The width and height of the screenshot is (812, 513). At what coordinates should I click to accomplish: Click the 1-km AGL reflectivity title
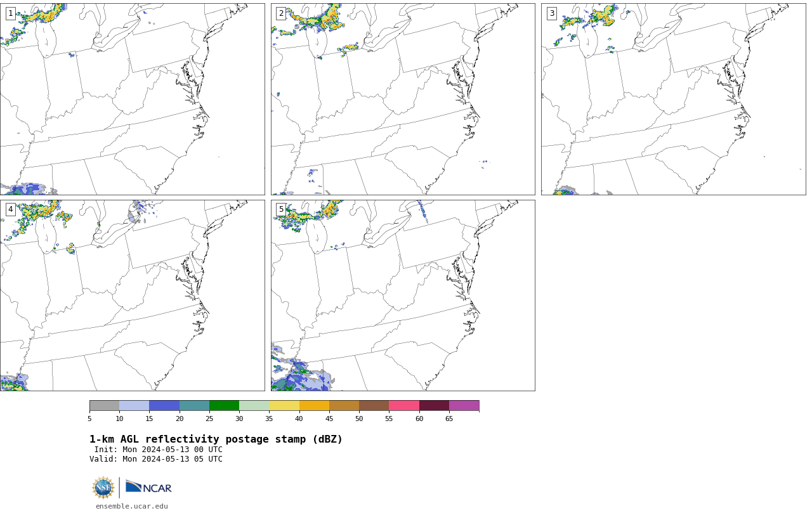[216, 439]
